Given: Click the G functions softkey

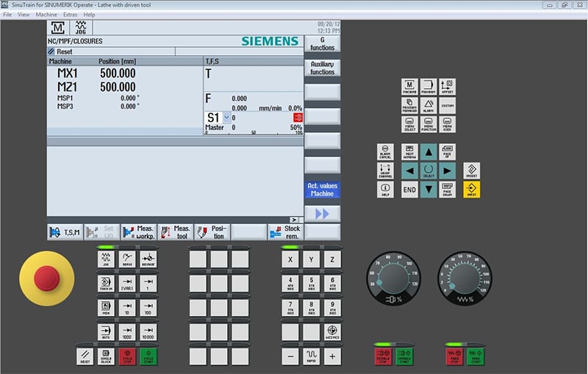Looking at the screenshot, I should click(x=322, y=44).
